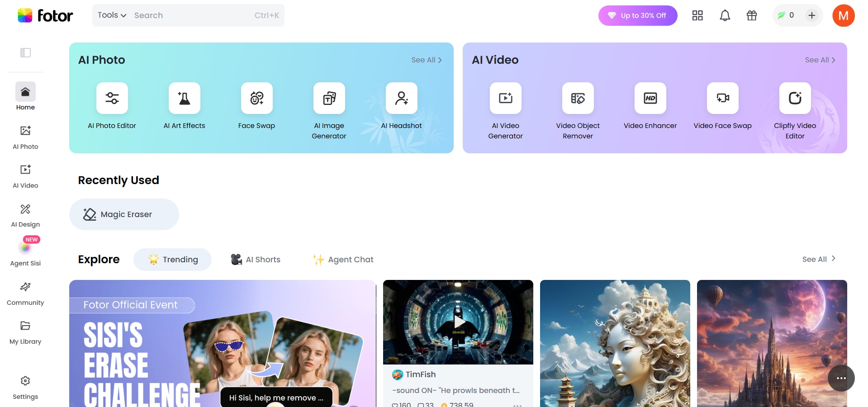Image resolution: width=868 pixels, height=407 pixels.
Task: Open Agent Sisi in sidebar
Action: click(x=25, y=252)
